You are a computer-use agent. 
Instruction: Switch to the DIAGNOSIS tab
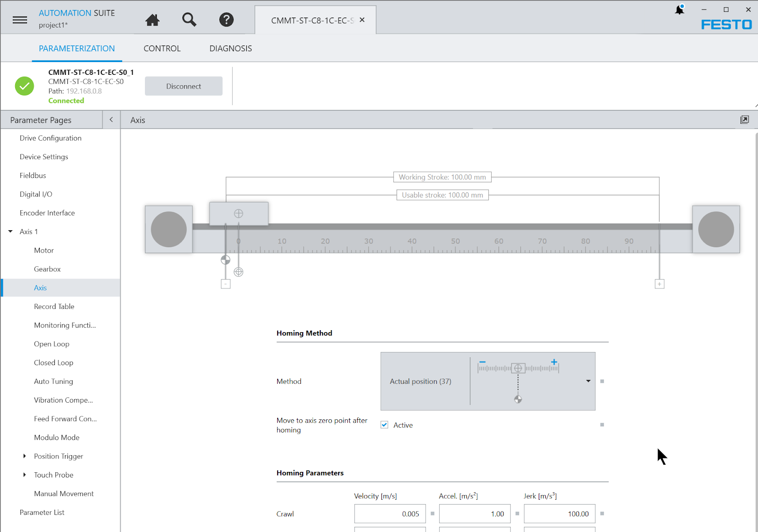[231, 48]
